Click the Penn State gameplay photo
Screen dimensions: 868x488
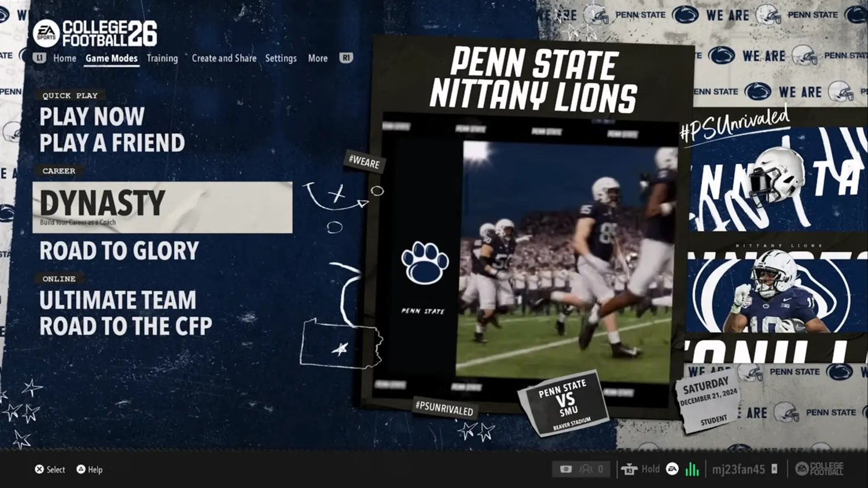point(565,261)
